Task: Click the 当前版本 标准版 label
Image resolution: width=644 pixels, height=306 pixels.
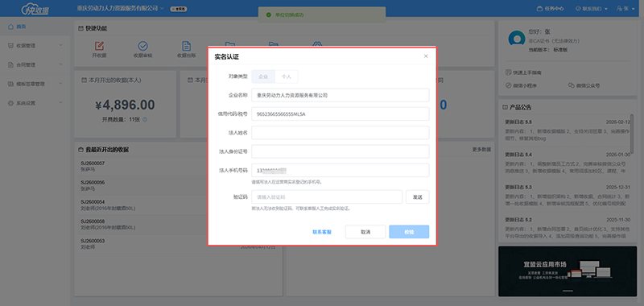Action: 548,50
